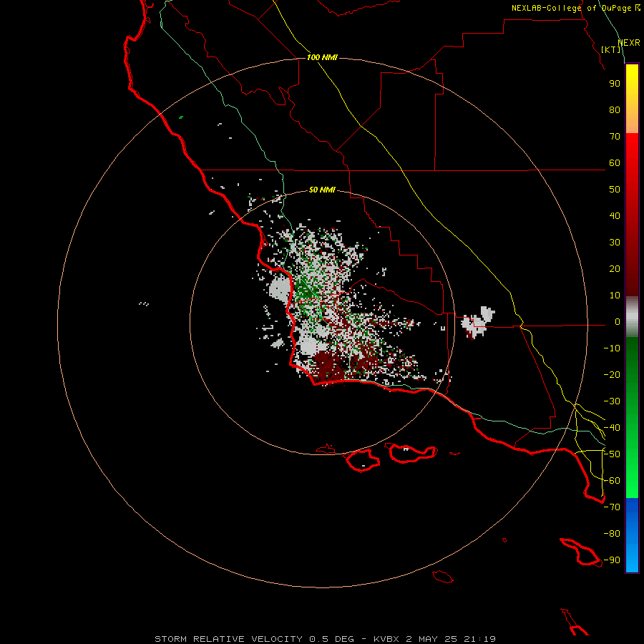Image resolution: width=644 pixels, height=644 pixels.
Task: Click the yellow top segment of color bar
Action: pos(632,99)
